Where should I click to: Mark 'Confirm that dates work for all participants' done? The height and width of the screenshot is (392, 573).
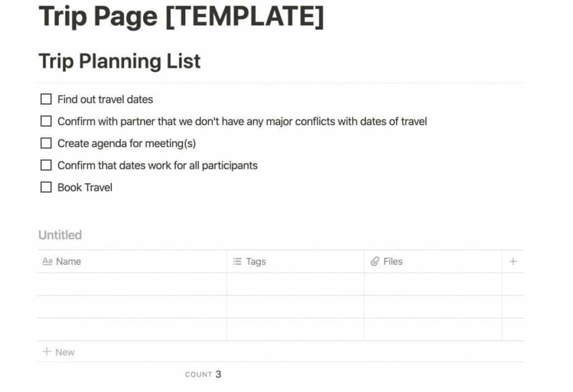point(46,165)
